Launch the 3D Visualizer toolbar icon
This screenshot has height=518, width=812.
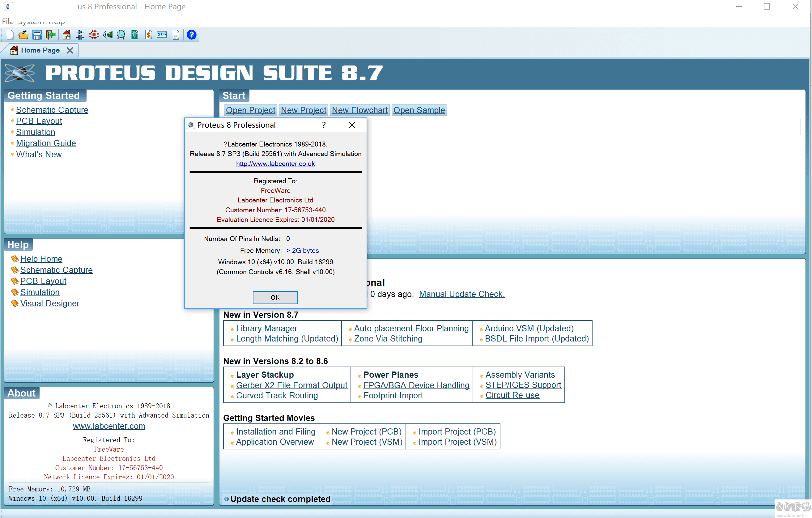click(x=108, y=35)
